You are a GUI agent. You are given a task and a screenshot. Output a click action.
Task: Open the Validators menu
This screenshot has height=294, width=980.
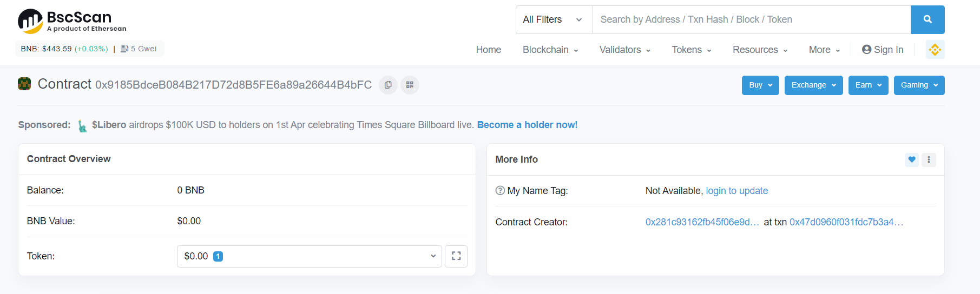624,50
